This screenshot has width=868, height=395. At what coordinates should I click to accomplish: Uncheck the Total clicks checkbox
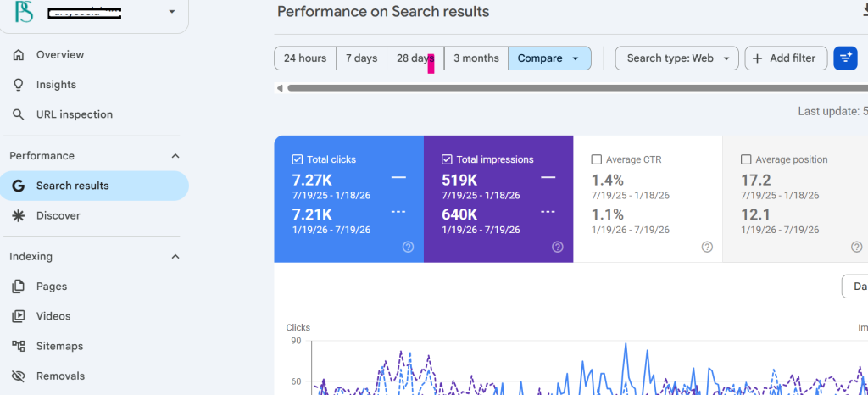click(298, 159)
